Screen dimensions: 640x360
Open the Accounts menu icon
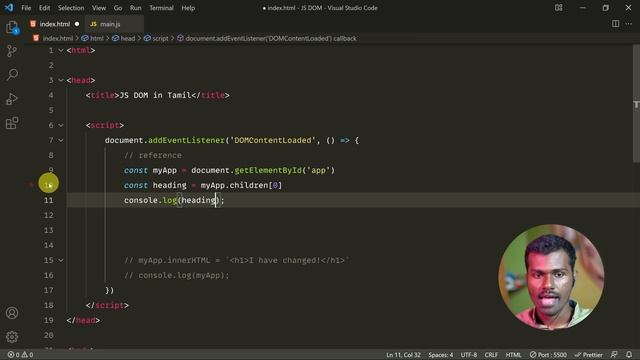click(x=12, y=313)
